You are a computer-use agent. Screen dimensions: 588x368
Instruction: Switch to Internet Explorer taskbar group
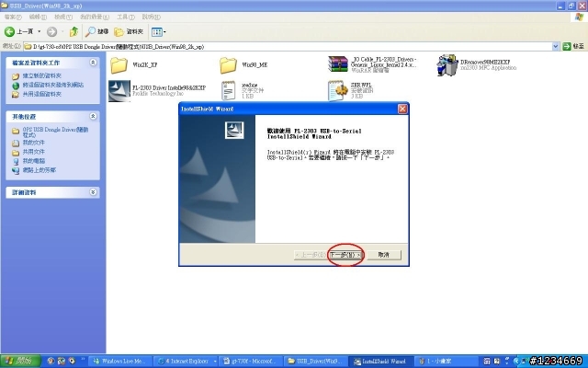point(187,362)
